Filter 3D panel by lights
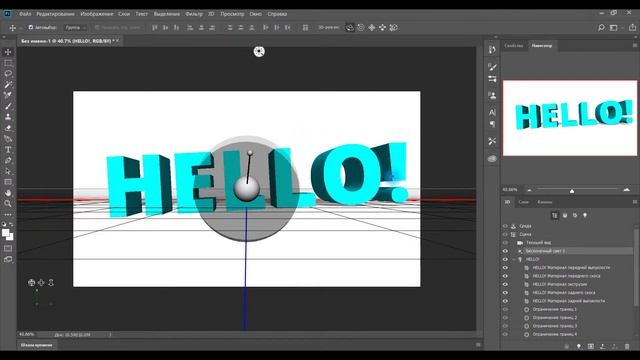Image resolution: width=640 pixels, height=360 pixels. tap(585, 215)
